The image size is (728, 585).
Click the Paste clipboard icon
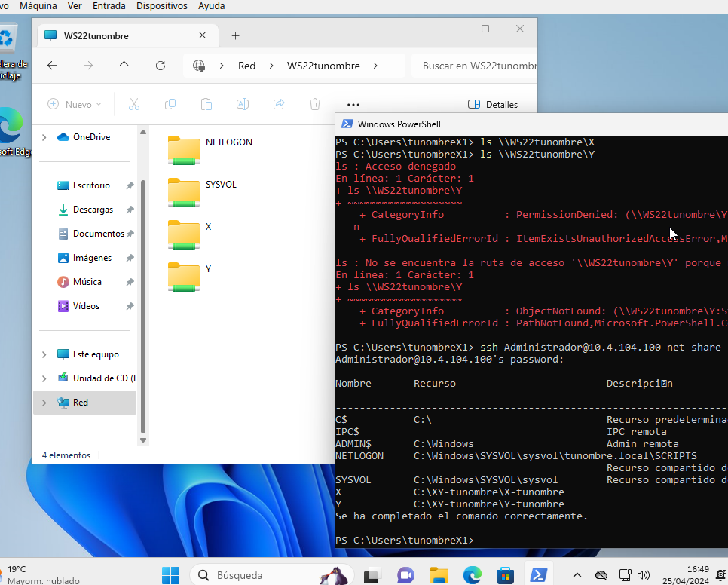pyautogui.click(x=206, y=105)
